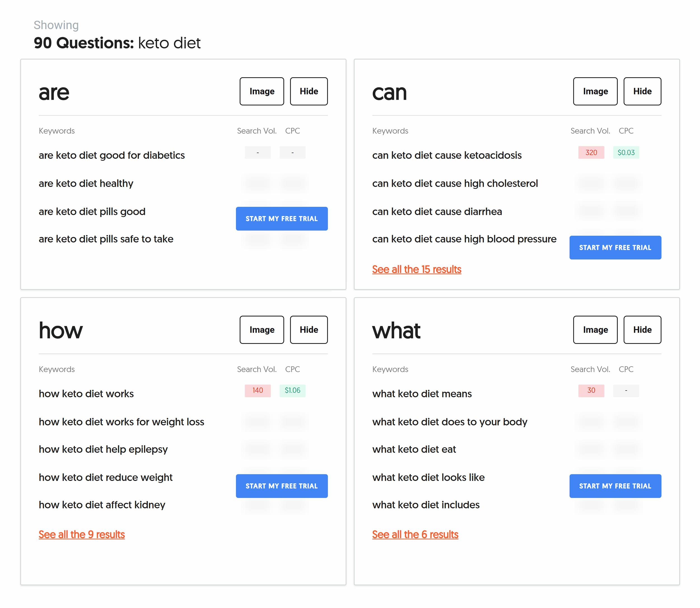Click the $0.03 CPC badge

(626, 153)
